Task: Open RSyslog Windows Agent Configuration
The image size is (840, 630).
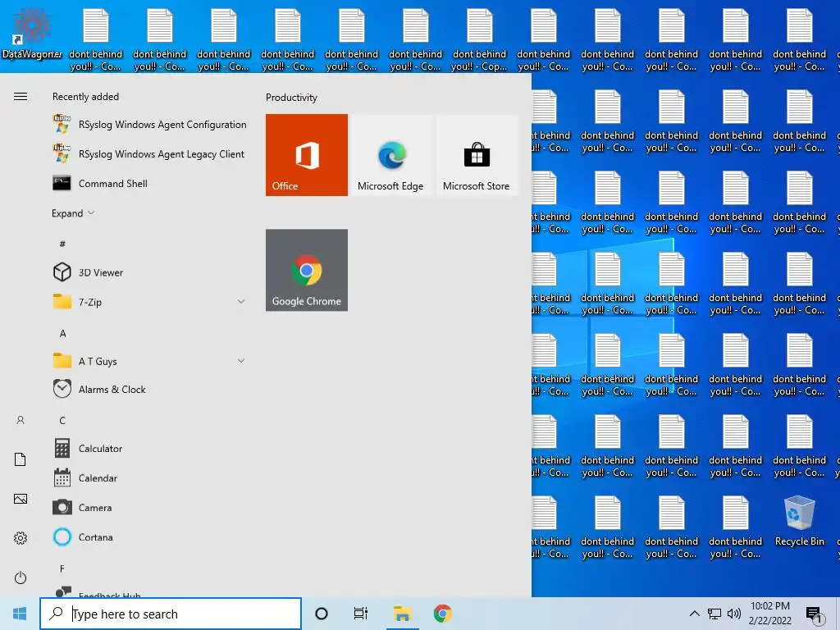Action: 150,125
